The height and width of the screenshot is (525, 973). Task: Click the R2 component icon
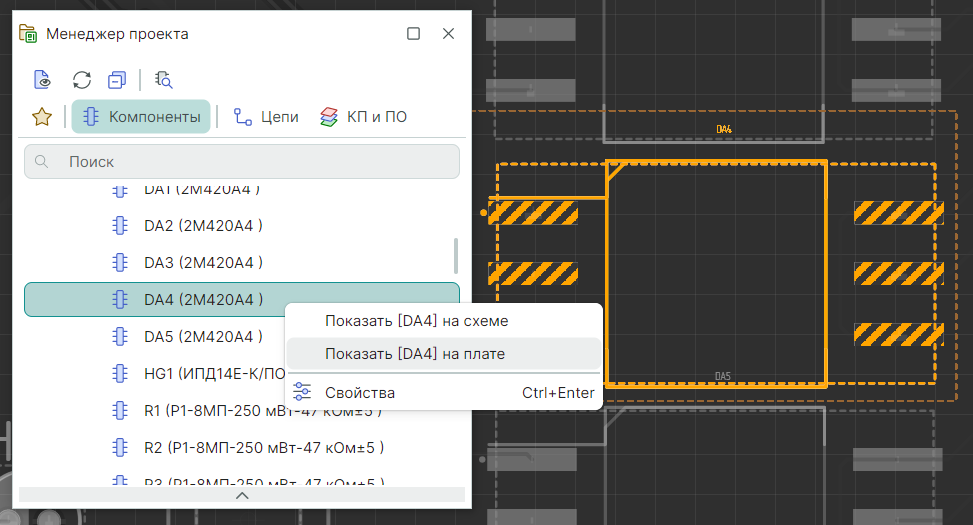tap(120, 447)
